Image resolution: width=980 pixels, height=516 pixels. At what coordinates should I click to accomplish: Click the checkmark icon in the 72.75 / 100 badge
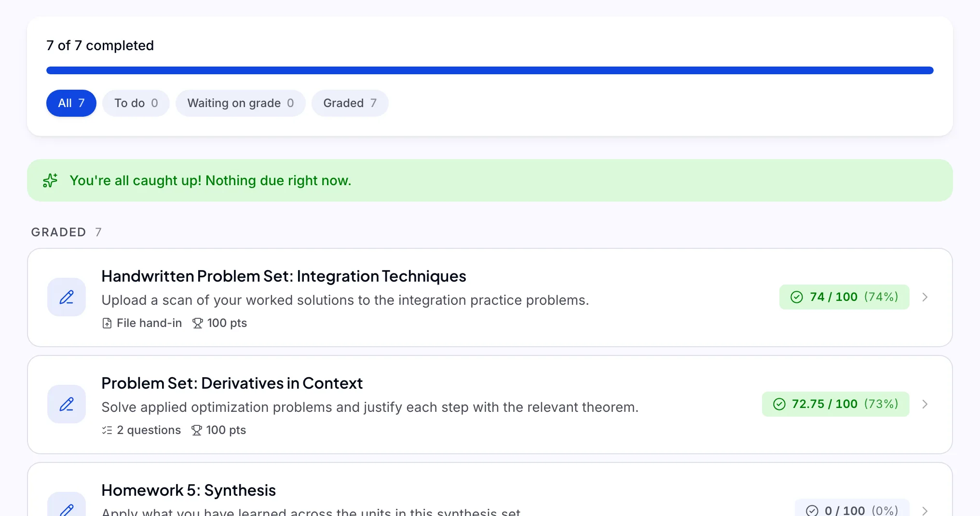coord(779,404)
